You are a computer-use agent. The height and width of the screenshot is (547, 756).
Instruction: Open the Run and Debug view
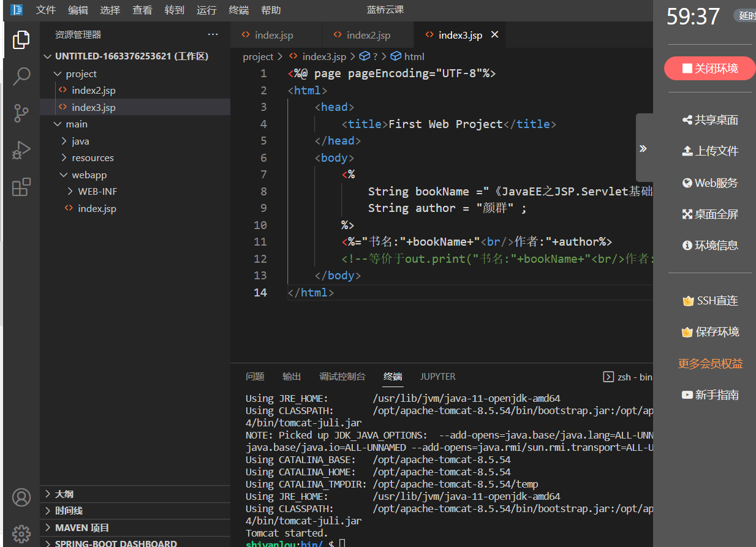21,150
